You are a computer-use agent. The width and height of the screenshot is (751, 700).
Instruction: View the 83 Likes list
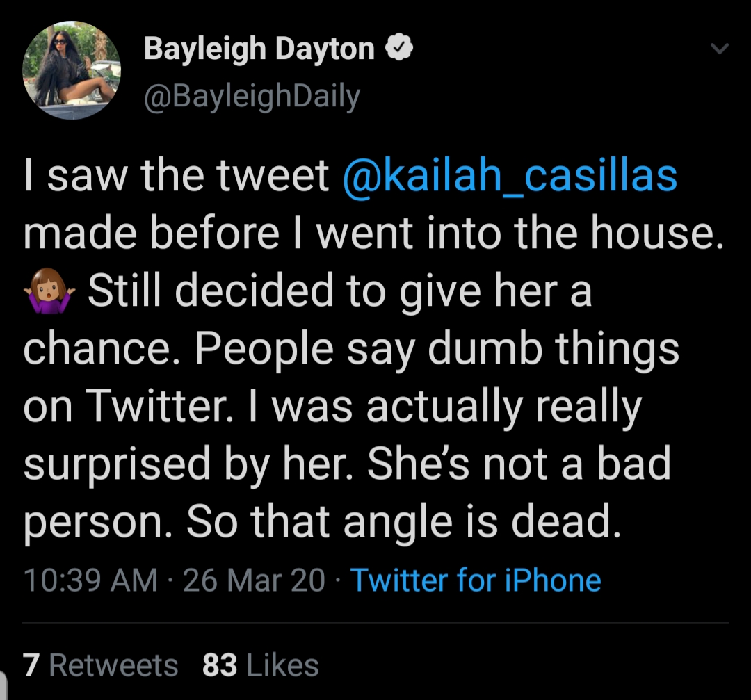(x=261, y=665)
